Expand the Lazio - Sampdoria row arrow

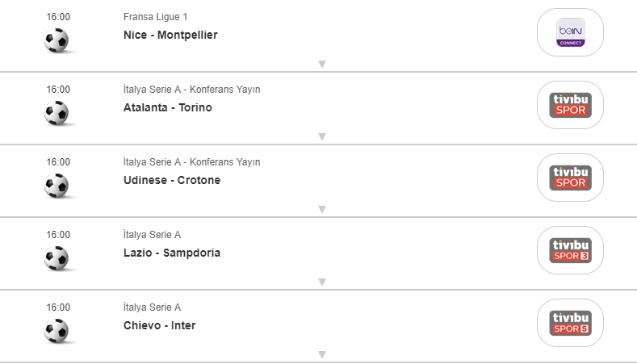point(321,282)
